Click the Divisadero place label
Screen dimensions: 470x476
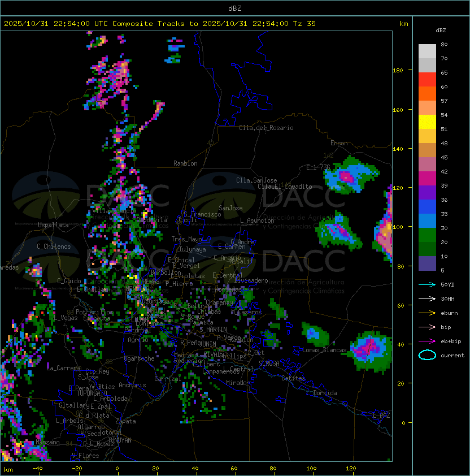251,280
